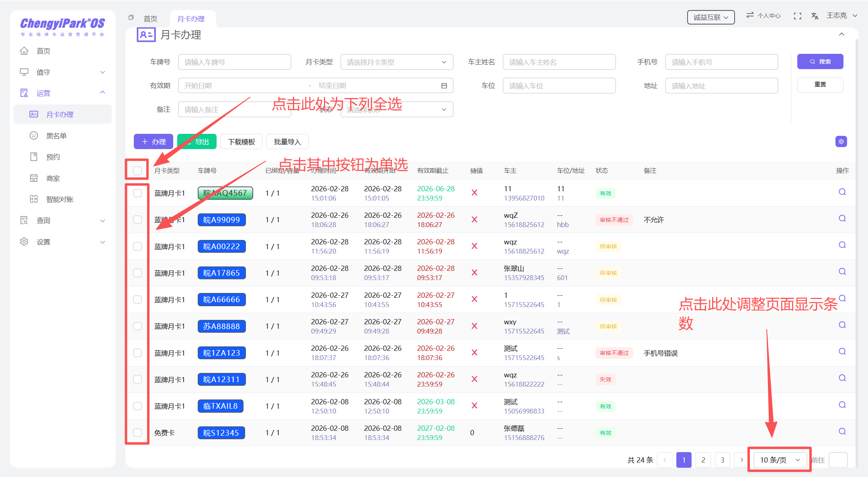Enter fullscreen mode via top-right icon
The height and width of the screenshot is (477, 868).
[797, 16]
